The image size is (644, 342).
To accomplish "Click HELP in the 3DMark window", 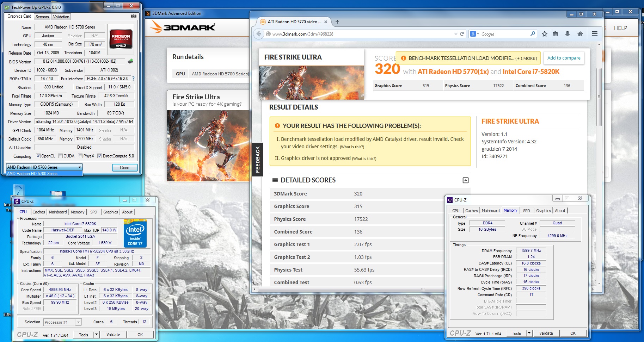I will [x=620, y=28].
